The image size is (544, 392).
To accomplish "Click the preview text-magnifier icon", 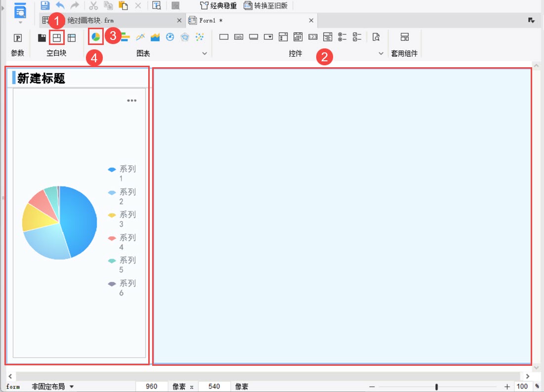I will (x=157, y=5).
